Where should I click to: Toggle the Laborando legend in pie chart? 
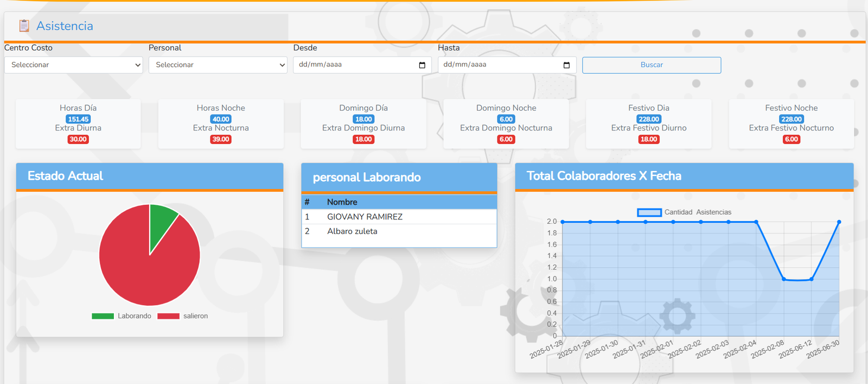pos(122,316)
